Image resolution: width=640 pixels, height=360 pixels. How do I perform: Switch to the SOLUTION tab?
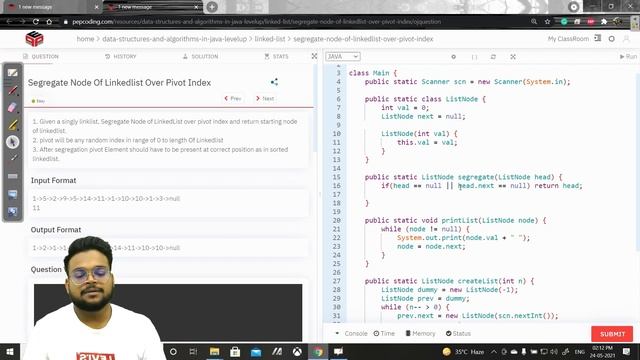click(x=200, y=56)
